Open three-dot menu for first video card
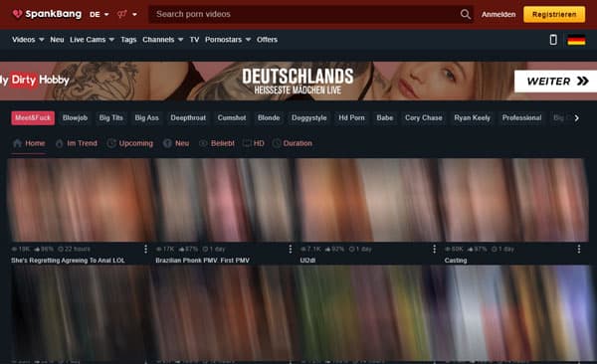 [146, 249]
